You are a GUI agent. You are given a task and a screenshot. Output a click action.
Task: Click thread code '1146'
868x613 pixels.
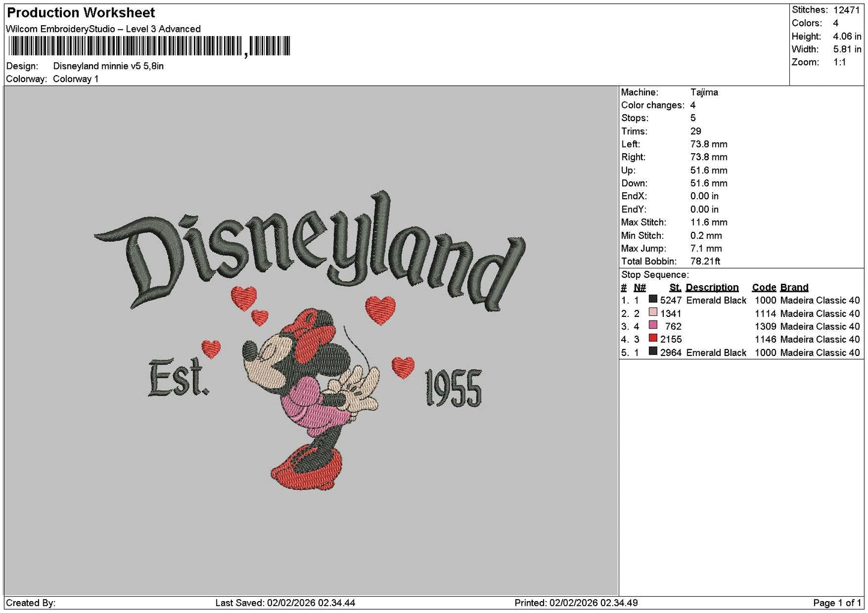coord(765,339)
